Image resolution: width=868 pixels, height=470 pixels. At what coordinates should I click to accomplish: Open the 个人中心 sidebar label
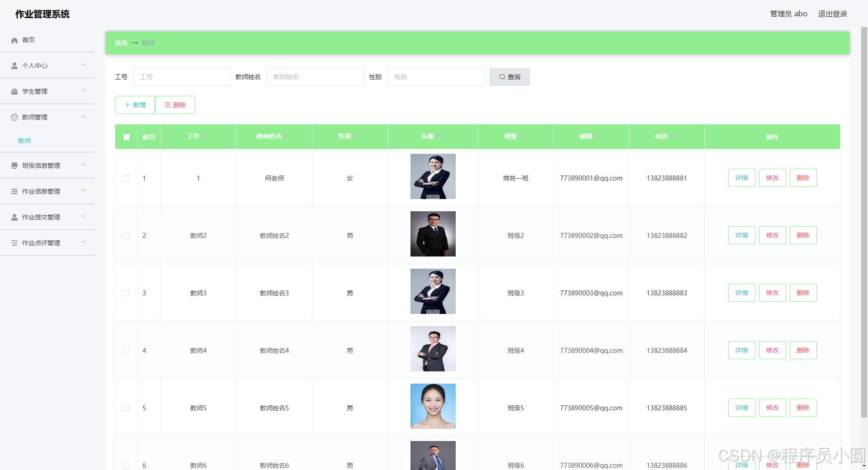pos(35,66)
